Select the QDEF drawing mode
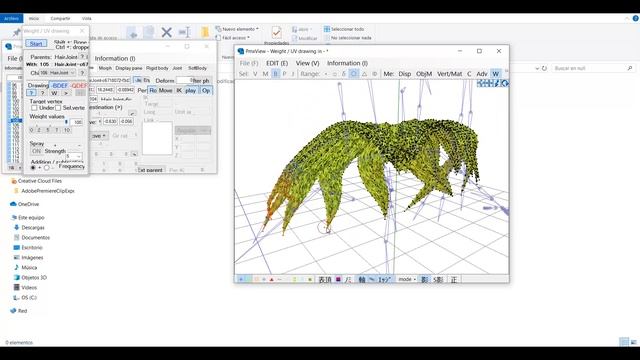This screenshot has height=360, width=640. click(79, 85)
